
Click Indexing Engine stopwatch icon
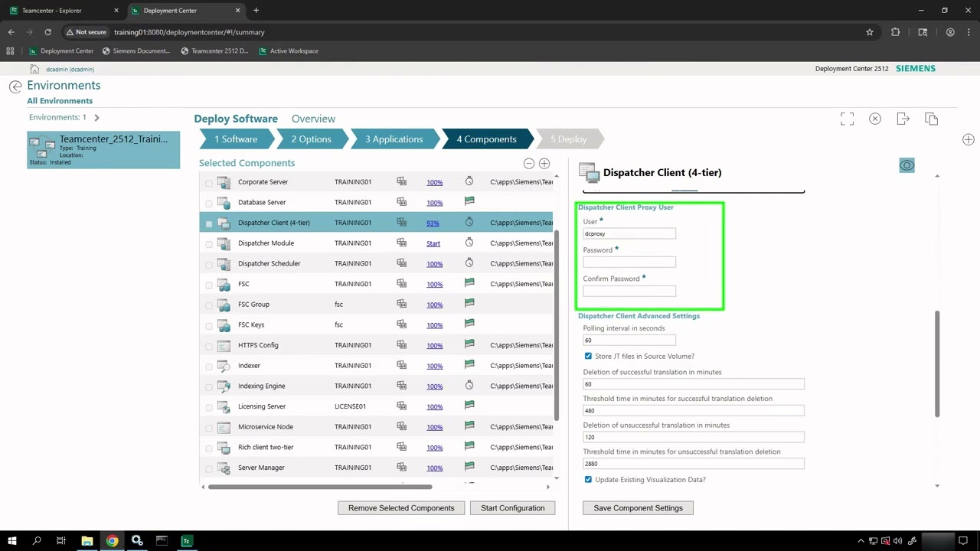tap(469, 385)
